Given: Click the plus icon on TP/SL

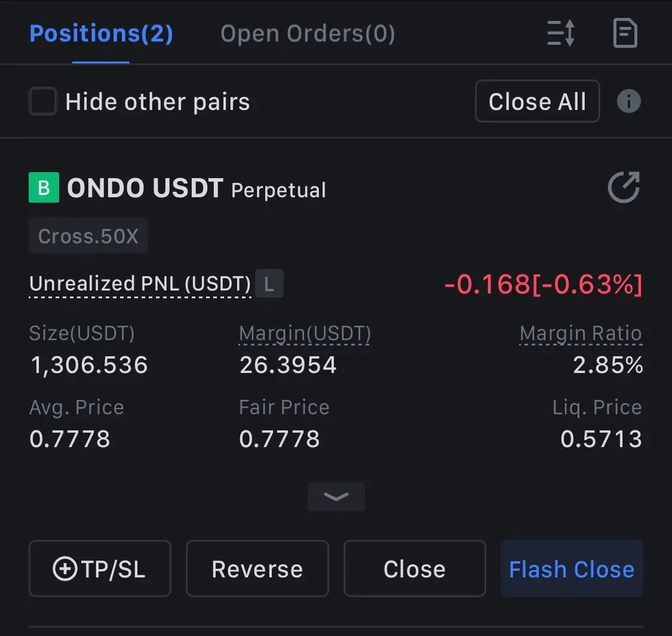Looking at the screenshot, I should coord(65,568).
